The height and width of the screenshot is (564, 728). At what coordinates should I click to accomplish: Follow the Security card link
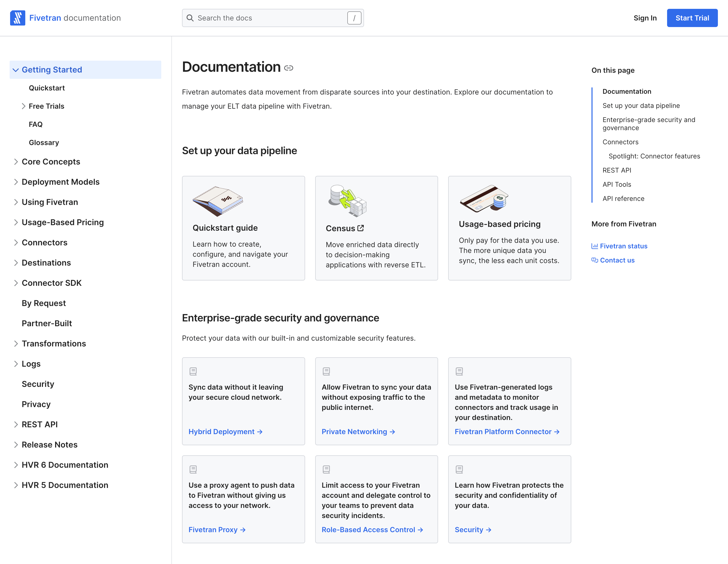click(473, 530)
